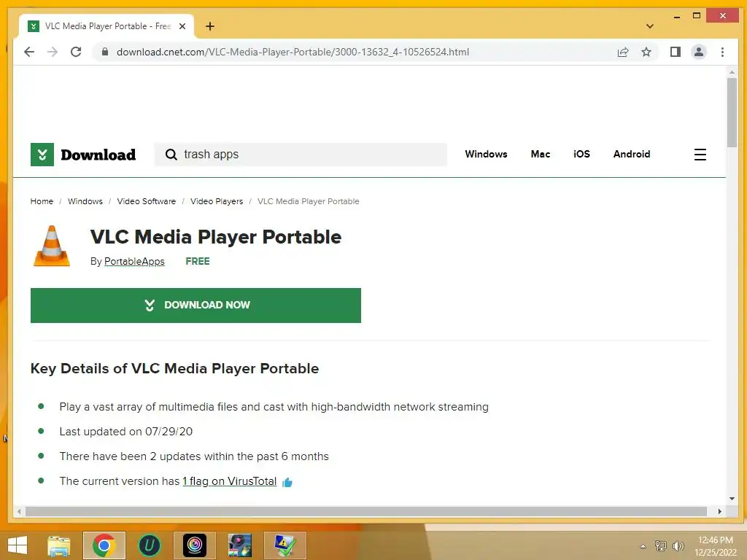747x560 pixels.
Task: Click the horizontal scrollbar thumb
Action: (x=366, y=511)
